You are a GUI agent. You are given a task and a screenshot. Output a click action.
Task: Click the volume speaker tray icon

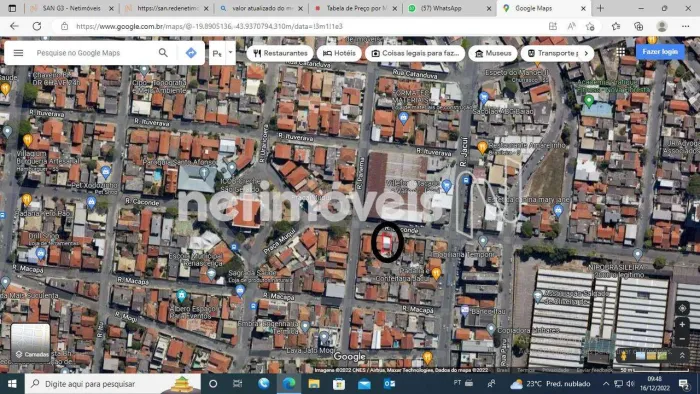pos(630,384)
